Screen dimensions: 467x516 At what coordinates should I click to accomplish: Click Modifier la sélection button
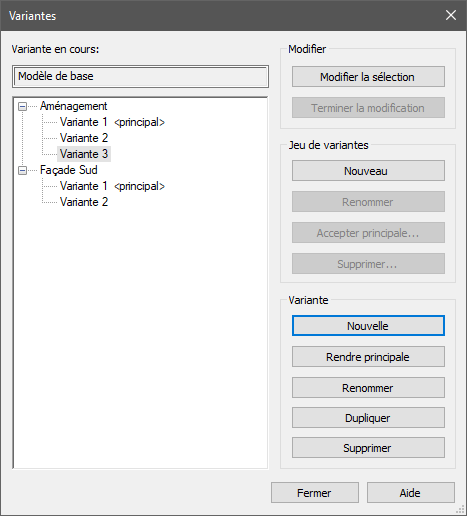coord(368,77)
